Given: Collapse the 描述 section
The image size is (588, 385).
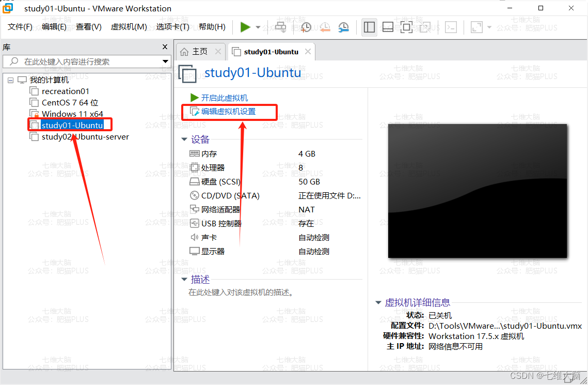Looking at the screenshot, I should point(184,279).
